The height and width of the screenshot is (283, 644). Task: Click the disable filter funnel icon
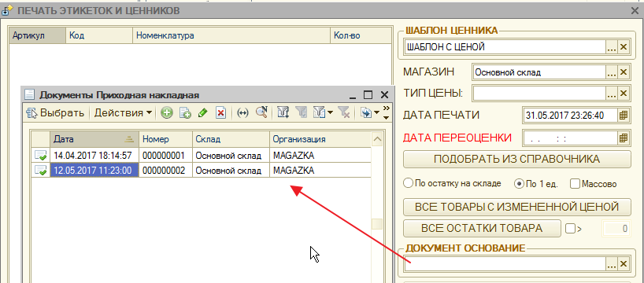(x=343, y=112)
